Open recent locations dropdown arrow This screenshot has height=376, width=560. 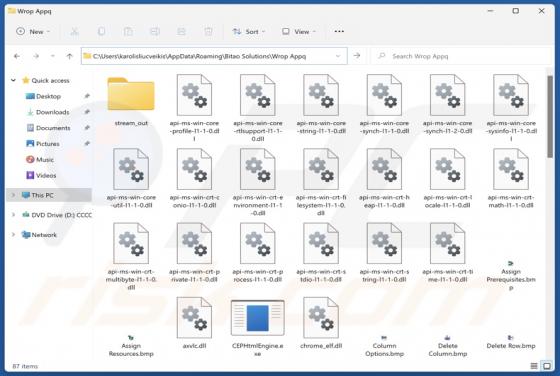52,56
